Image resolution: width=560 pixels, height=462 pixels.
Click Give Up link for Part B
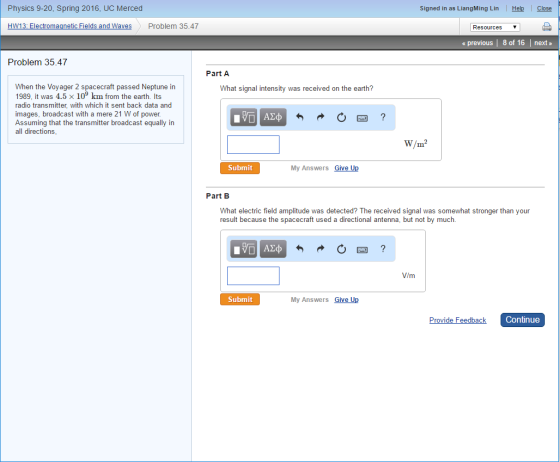tap(346, 300)
